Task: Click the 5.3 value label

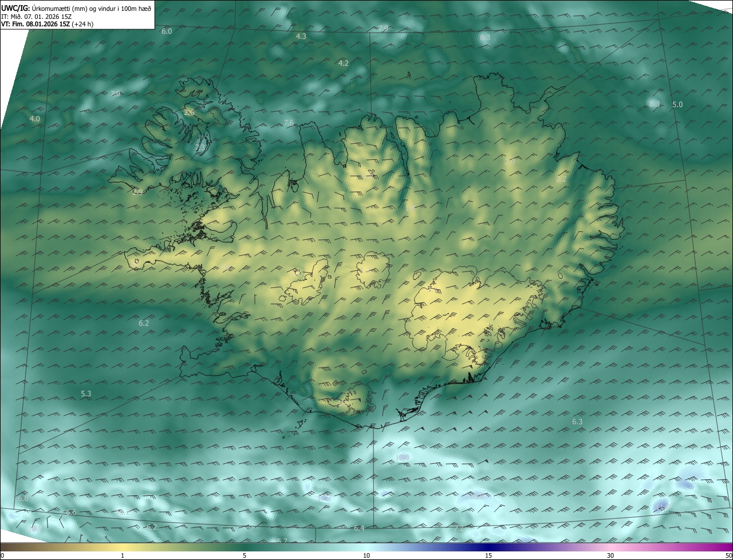Action: 86,393
